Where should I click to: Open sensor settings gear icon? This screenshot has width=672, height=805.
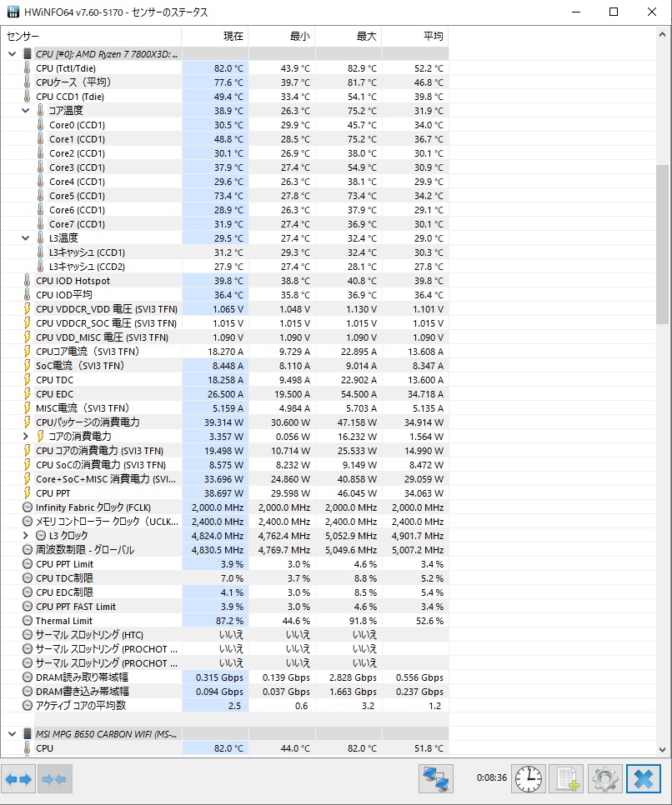(x=604, y=779)
